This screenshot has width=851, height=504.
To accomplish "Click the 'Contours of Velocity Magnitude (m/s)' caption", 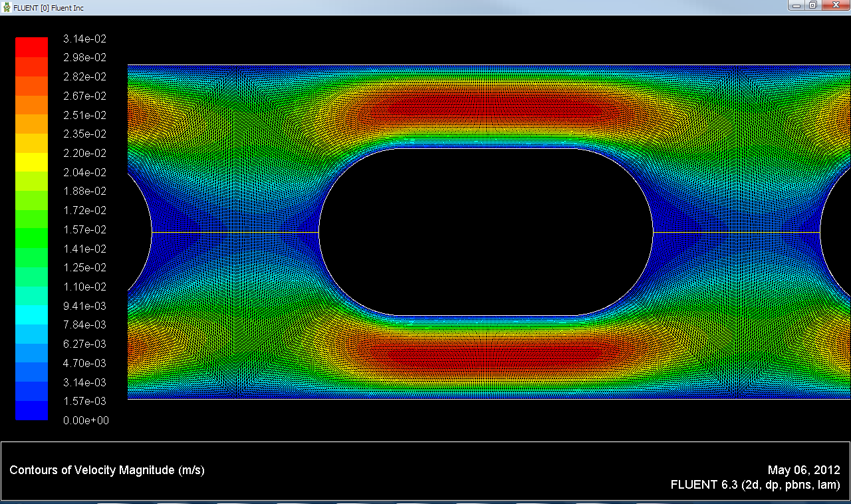I will (107, 471).
